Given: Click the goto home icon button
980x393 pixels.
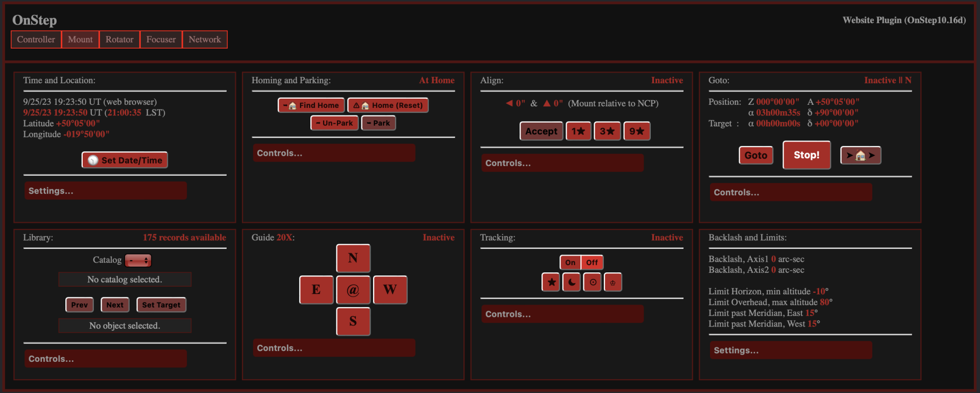Looking at the screenshot, I should click(861, 155).
